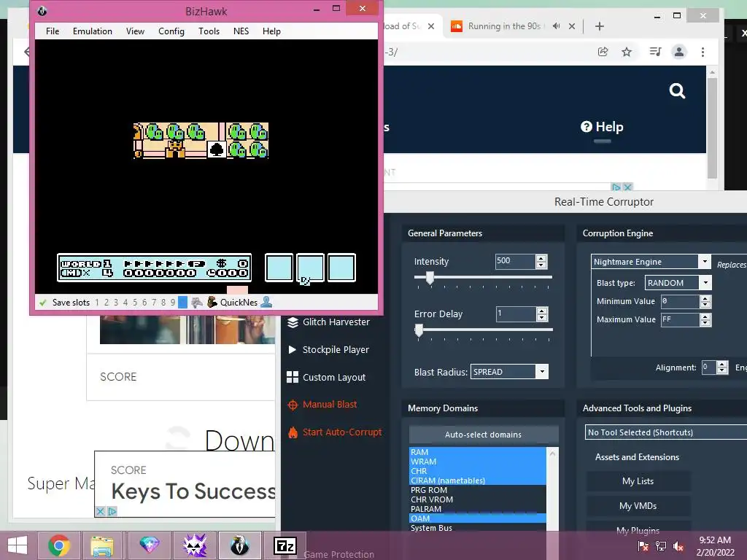The width and height of the screenshot is (747, 560).
Task: Start Auto-Corrupt in Real-Time Corruptor
Action: coord(335,432)
